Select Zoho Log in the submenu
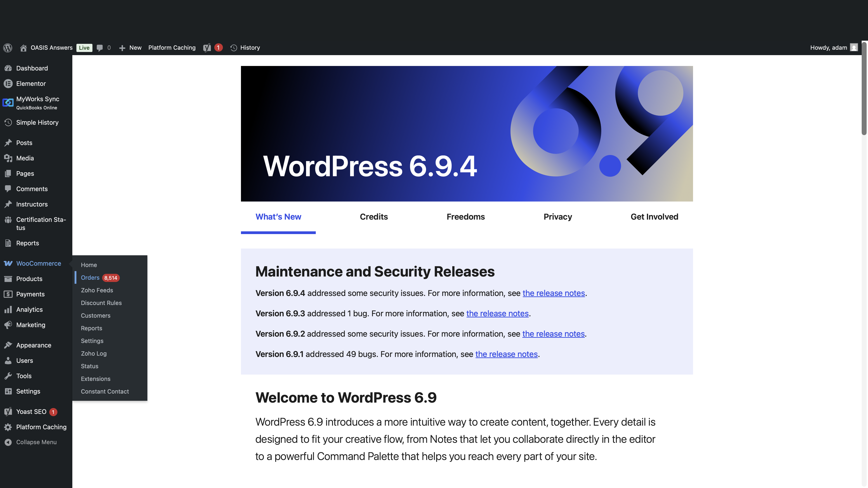The image size is (868, 488). coord(94,354)
